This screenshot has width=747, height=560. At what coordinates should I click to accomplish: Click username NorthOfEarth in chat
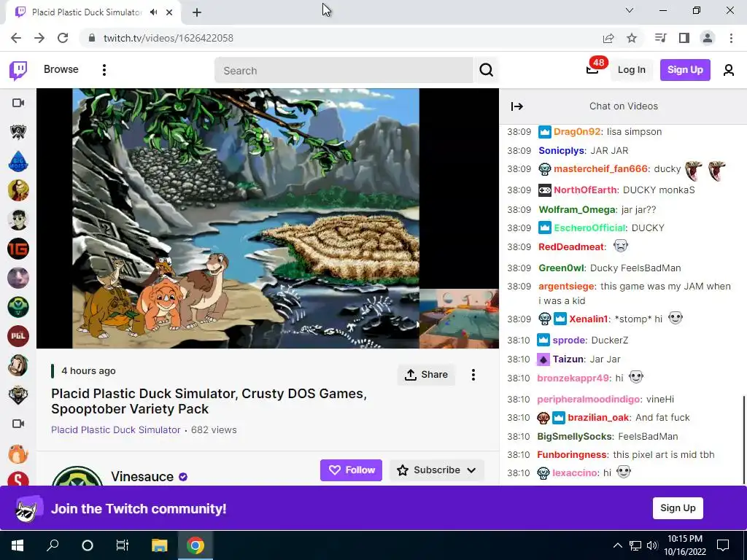(586, 190)
